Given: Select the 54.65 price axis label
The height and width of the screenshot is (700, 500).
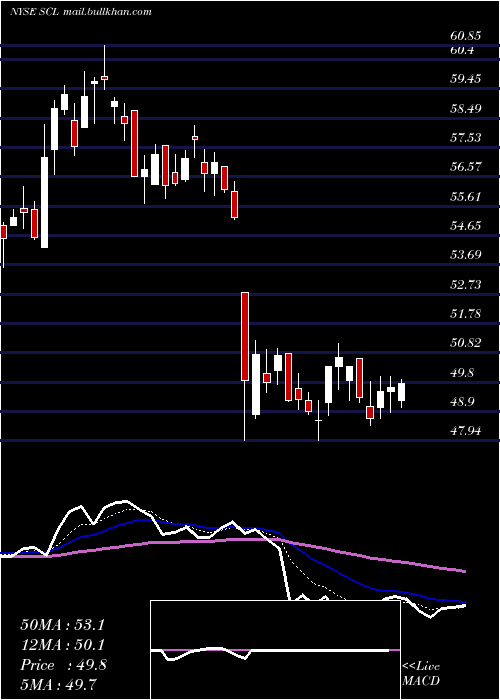Looking at the screenshot, I should click(466, 226).
